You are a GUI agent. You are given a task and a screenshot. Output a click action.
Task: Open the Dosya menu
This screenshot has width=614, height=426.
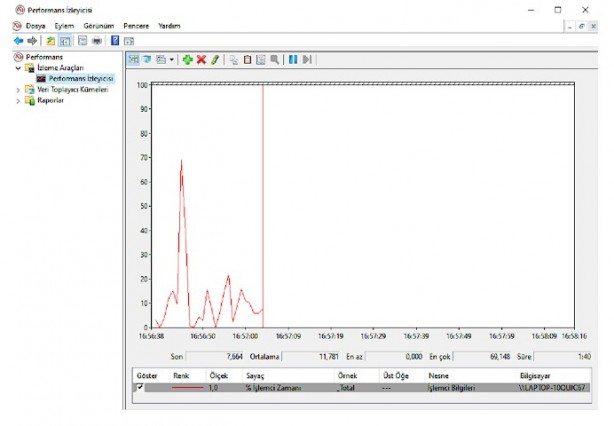pos(36,25)
